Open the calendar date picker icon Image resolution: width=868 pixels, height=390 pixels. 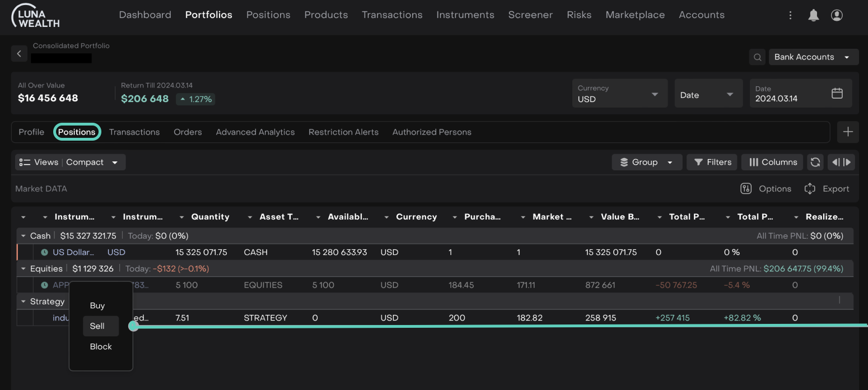pyautogui.click(x=837, y=94)
